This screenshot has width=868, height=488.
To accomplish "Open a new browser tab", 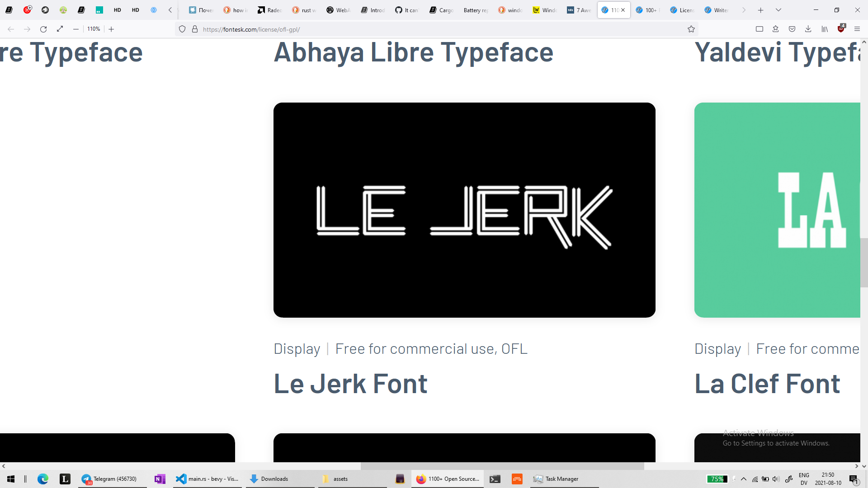I will 761,10.
